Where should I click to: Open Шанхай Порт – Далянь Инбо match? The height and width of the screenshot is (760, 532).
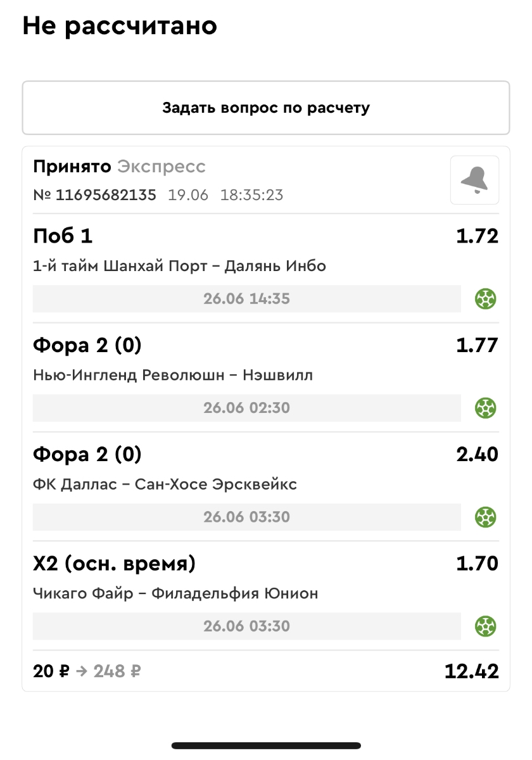click(x=179, y=266)
